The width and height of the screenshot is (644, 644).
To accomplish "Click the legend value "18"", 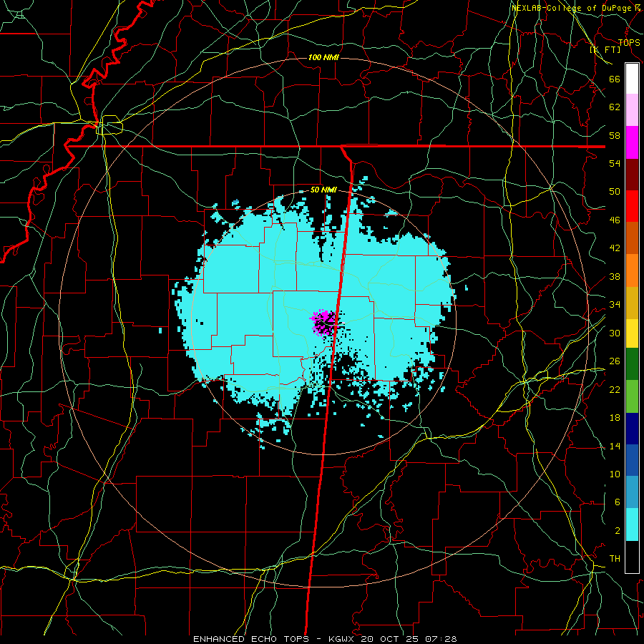I will tap(615, 418).
